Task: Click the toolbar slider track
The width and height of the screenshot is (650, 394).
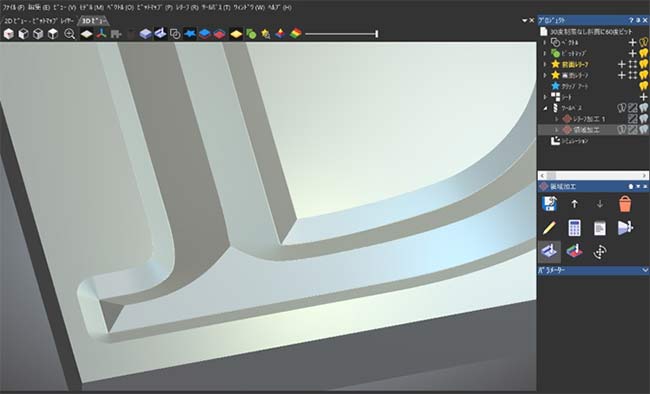Action: (x=341, y=34)
